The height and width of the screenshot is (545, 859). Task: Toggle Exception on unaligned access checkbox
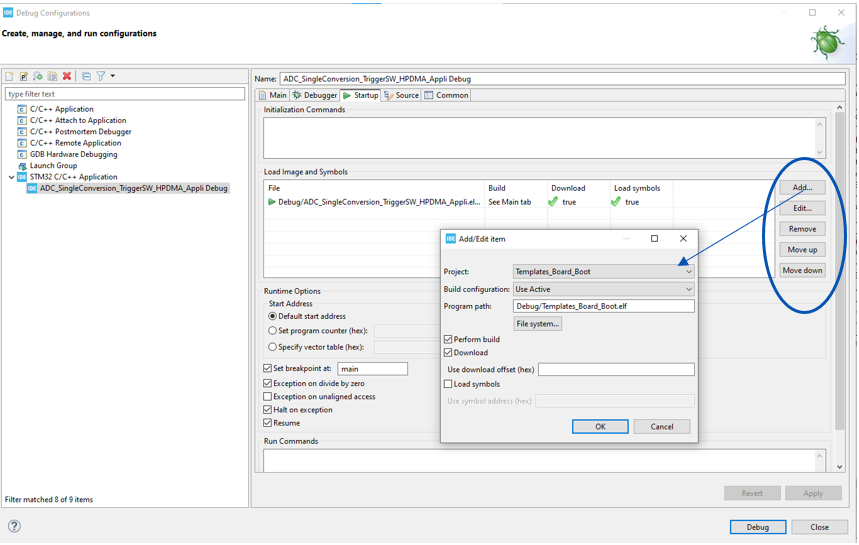coord(267,397)
